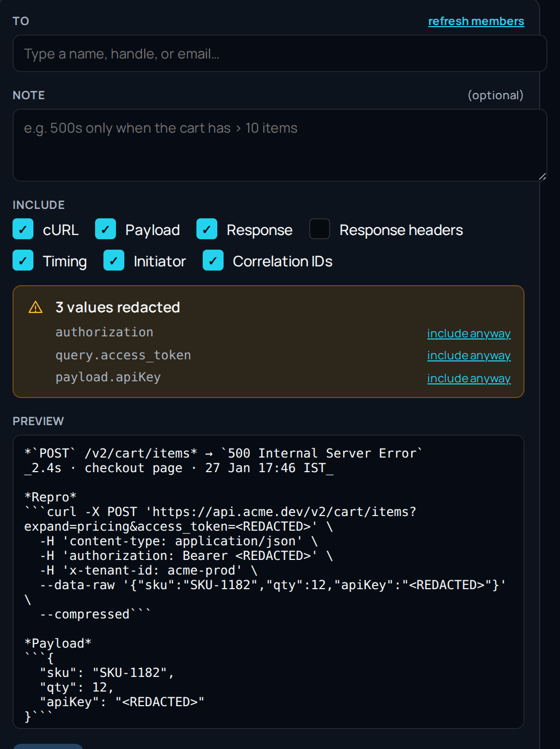Screen dimensions: 560x749
Task: Click the 'query.access_token' entry text
Action: tap(123, 355)
